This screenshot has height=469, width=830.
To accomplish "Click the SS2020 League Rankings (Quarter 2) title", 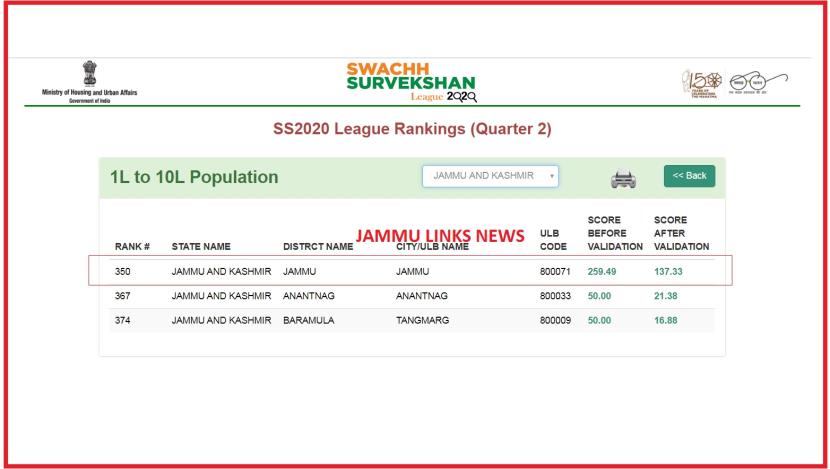I will coord(412,129).
